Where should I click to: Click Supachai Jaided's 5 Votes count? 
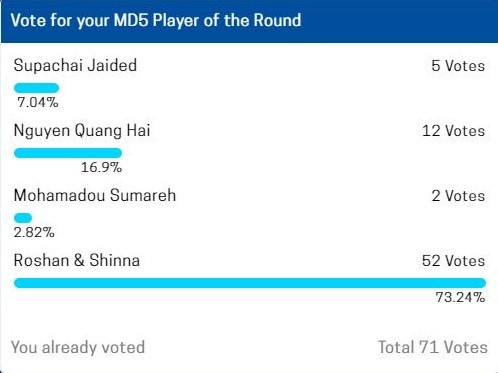coord(458,66)
